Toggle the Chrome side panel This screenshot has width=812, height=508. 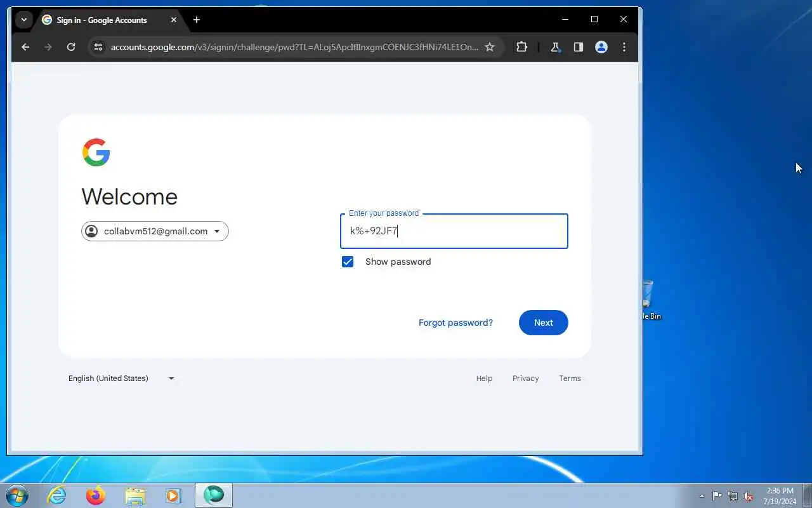(x=578, y=47)
